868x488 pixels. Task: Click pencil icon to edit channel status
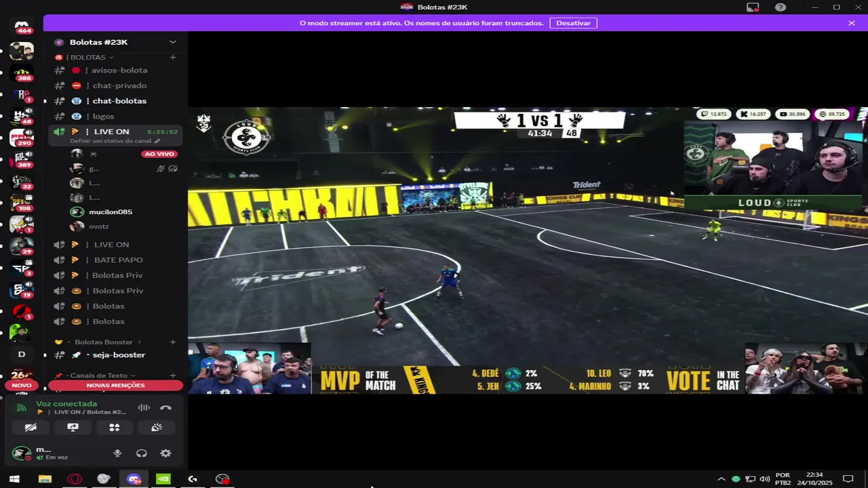pyautogui.click(x=157, y=141)
